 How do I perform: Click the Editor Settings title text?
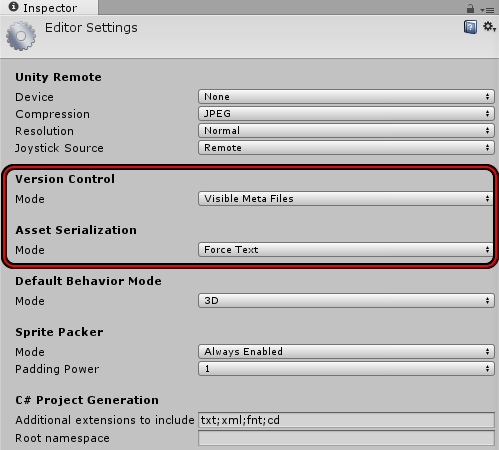point(91,28)
